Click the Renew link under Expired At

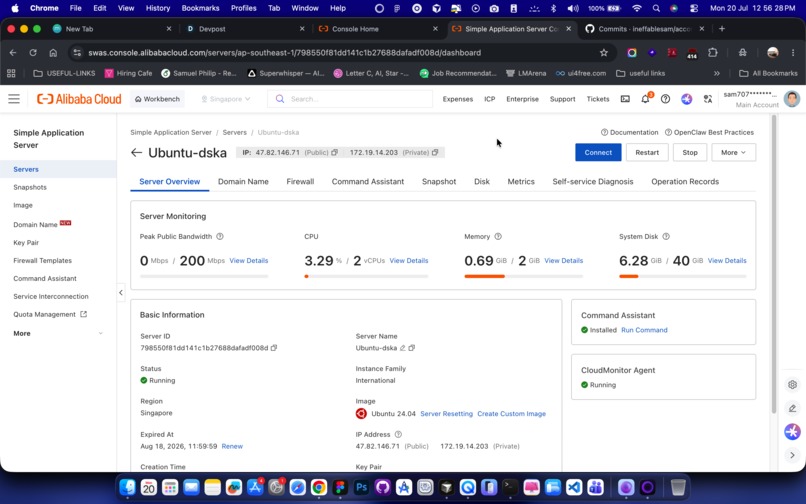232,446
